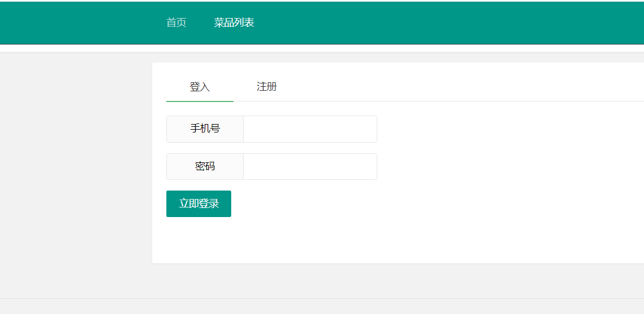This screenshot has width=644, height=314.
Task: Select the 登入 tab
Action: (200, 87)
